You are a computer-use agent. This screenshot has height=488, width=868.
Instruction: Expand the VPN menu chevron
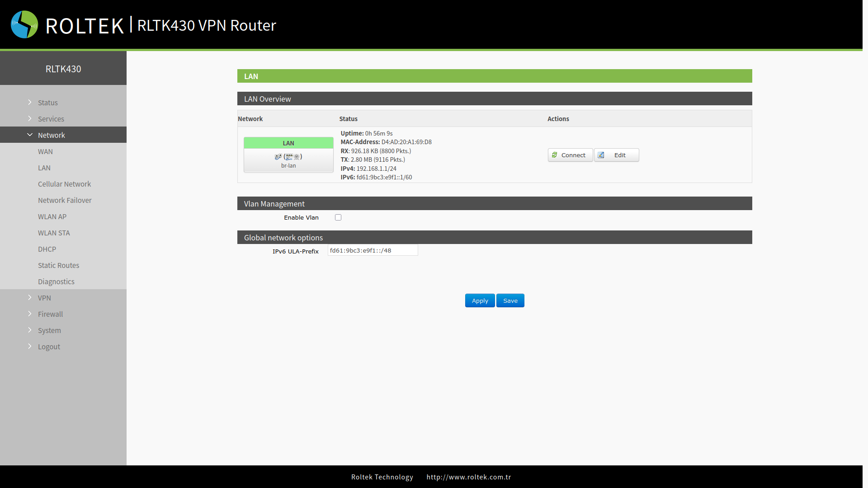tap(30, 297)
